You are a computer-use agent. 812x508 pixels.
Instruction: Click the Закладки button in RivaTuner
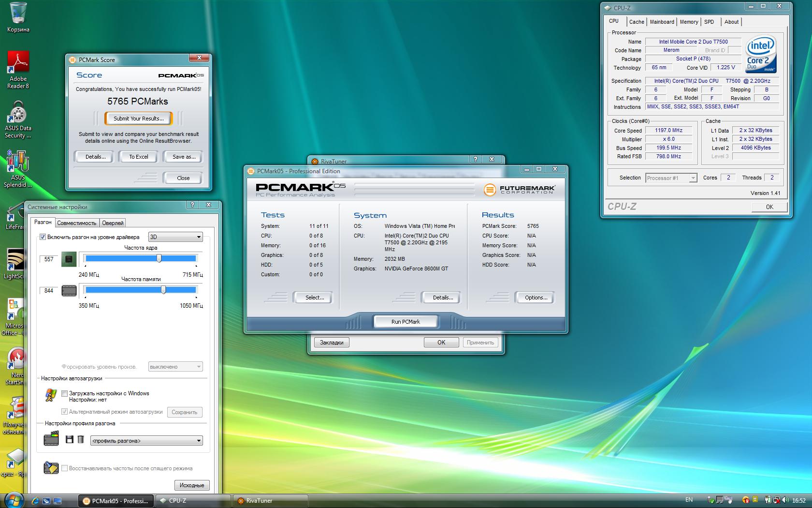point(332,343)
